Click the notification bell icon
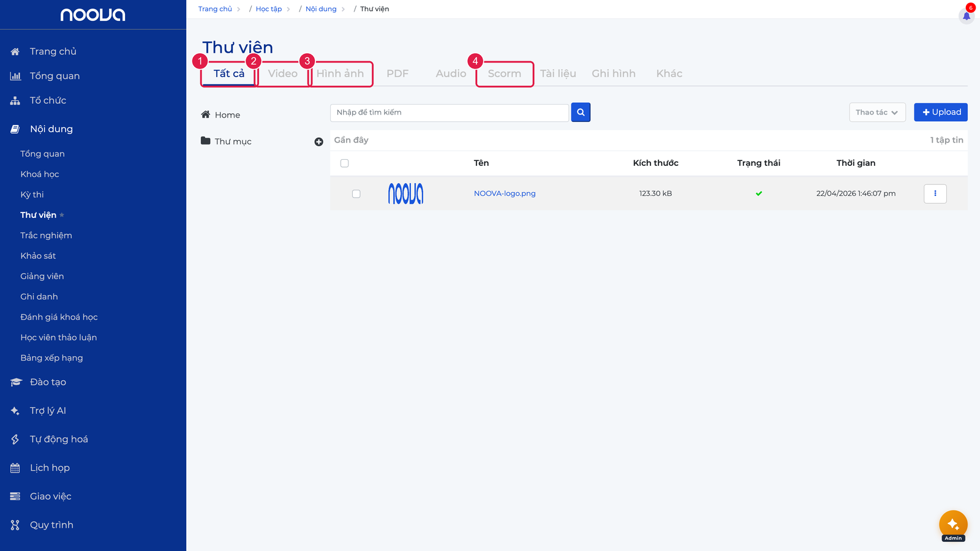The image size is (980, 551). 967,16
